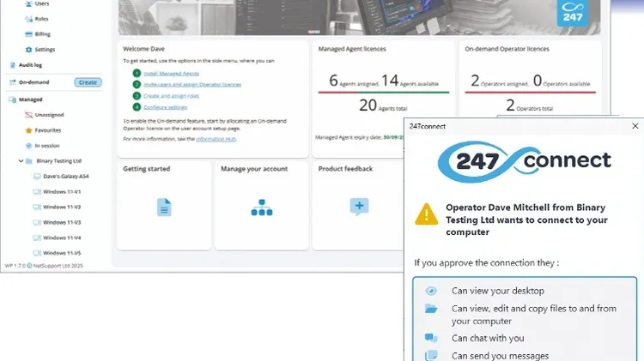The height and width of the screenshot is (361, 644).
Task: Click the Users icon in sidebar
Action: pos(28,3)
